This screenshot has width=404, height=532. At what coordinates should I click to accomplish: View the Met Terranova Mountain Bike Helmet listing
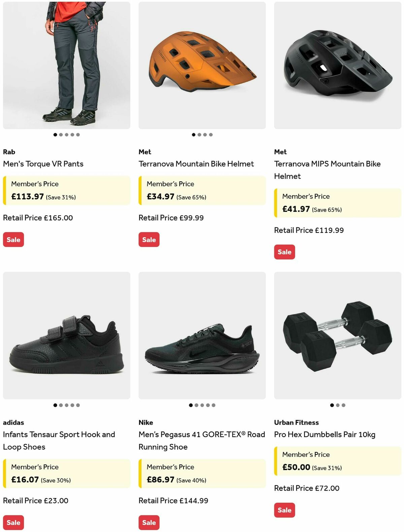(x=196, y=164)
